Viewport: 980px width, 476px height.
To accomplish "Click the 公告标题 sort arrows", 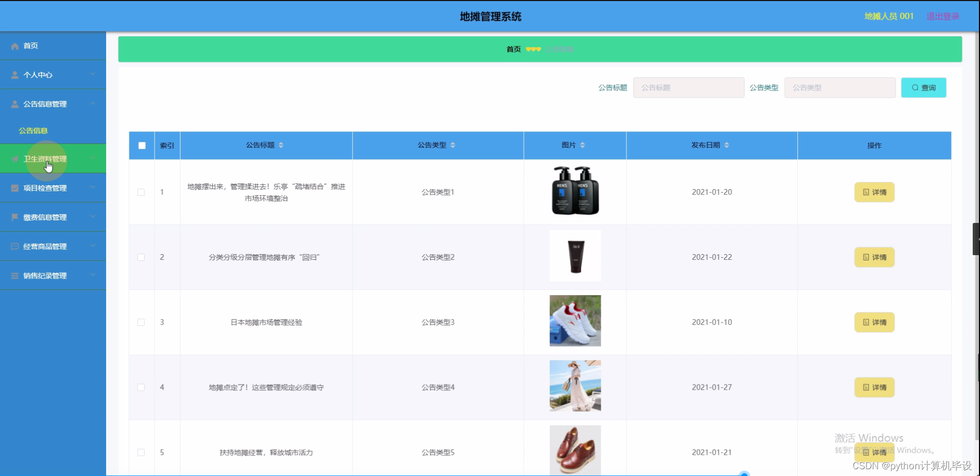I will (x=281, y=145).
